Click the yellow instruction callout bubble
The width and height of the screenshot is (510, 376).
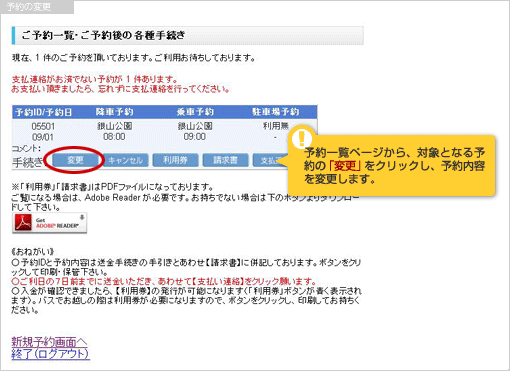pos(392,166)
